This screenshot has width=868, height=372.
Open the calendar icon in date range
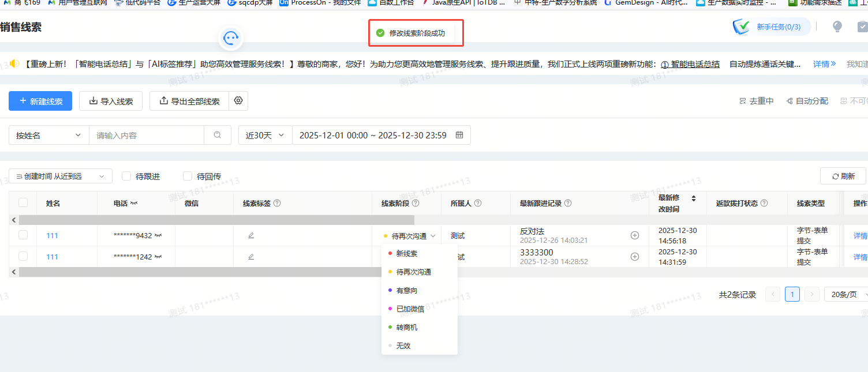coord(459,135)
